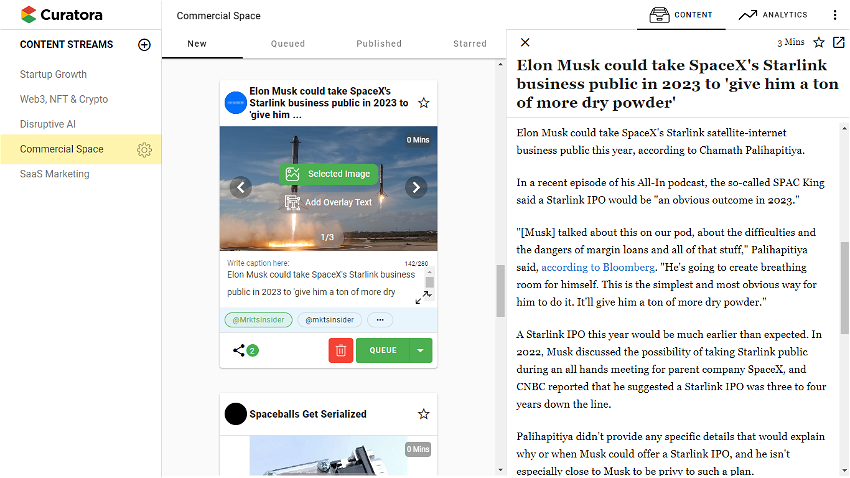The height and width of the screenshot is (478, 850).
Task: Switch to the New tab
Action: (x=197, y=44)
